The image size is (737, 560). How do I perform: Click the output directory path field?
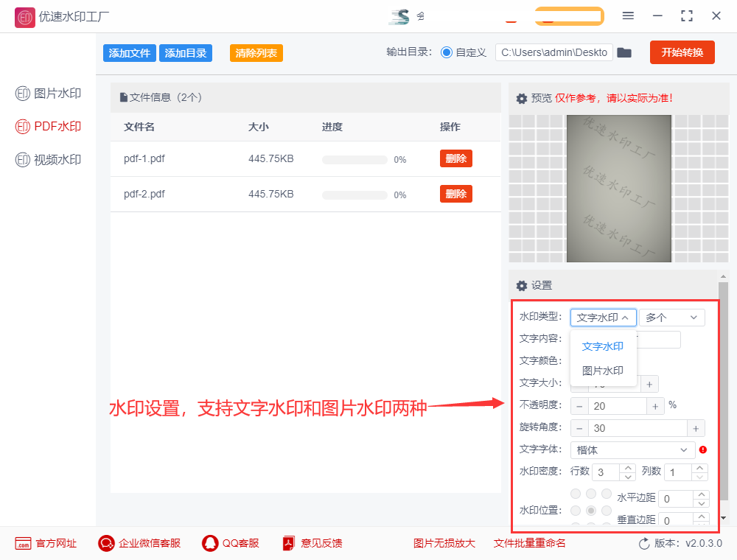[554, 52]
